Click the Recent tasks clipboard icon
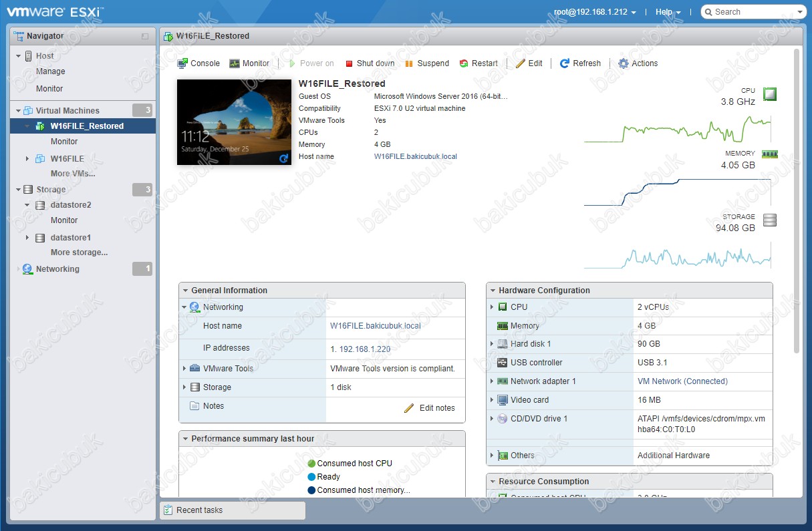812x531 pixels. click(168, 510)
